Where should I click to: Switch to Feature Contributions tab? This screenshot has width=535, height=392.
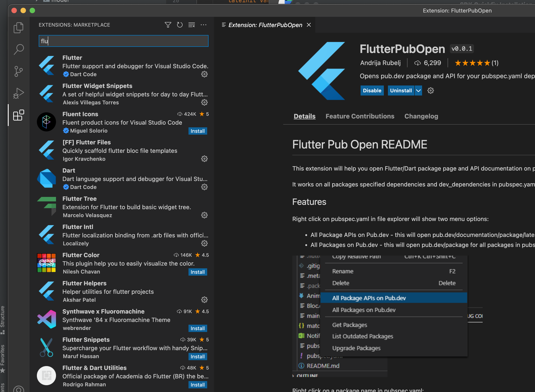[360, 116]
